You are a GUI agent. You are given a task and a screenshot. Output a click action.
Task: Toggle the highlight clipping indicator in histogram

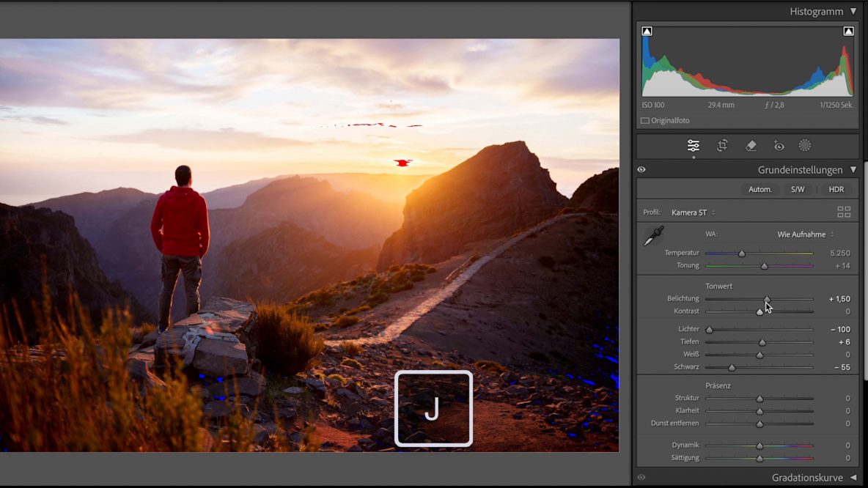(848, 32)
